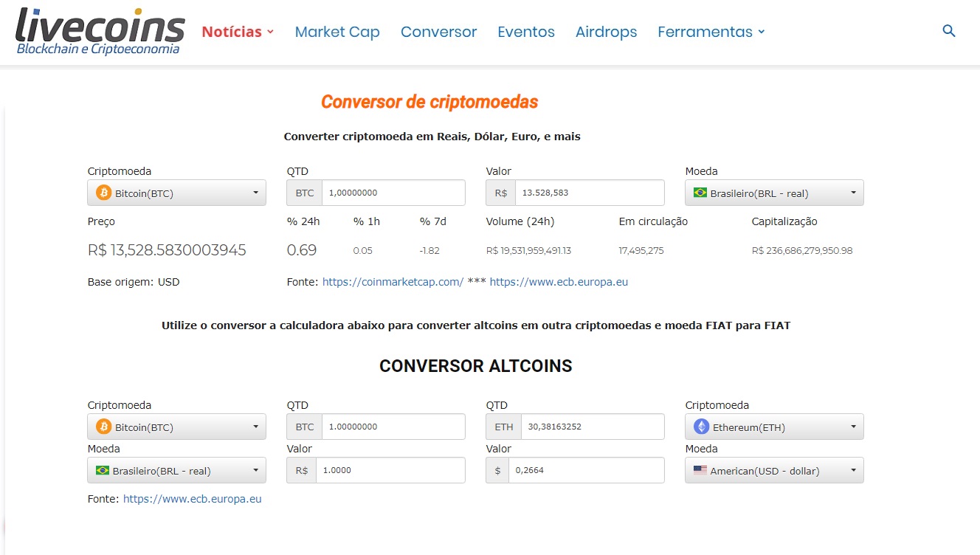
Task: Select Eventos in the navigation bar
Action: 525,32
